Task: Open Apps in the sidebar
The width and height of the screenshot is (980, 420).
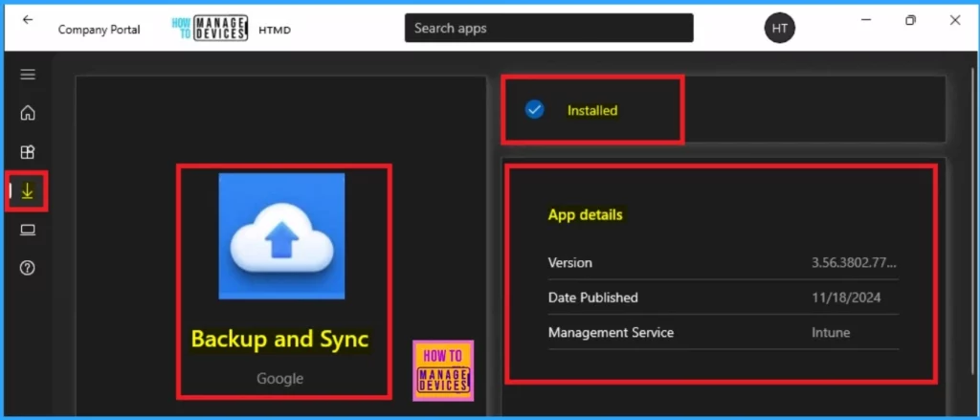Action: pos(28,152)
